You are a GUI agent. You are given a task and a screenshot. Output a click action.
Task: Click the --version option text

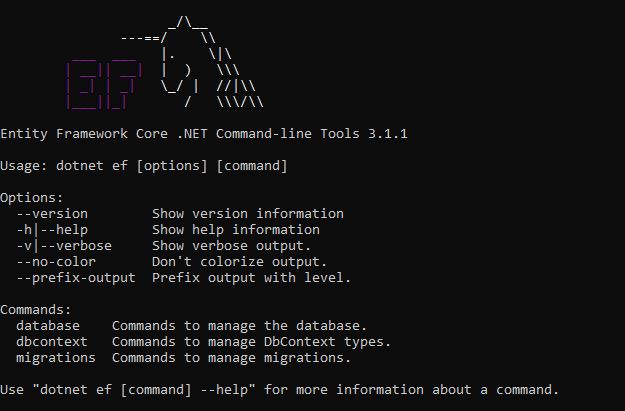[52, 214]
